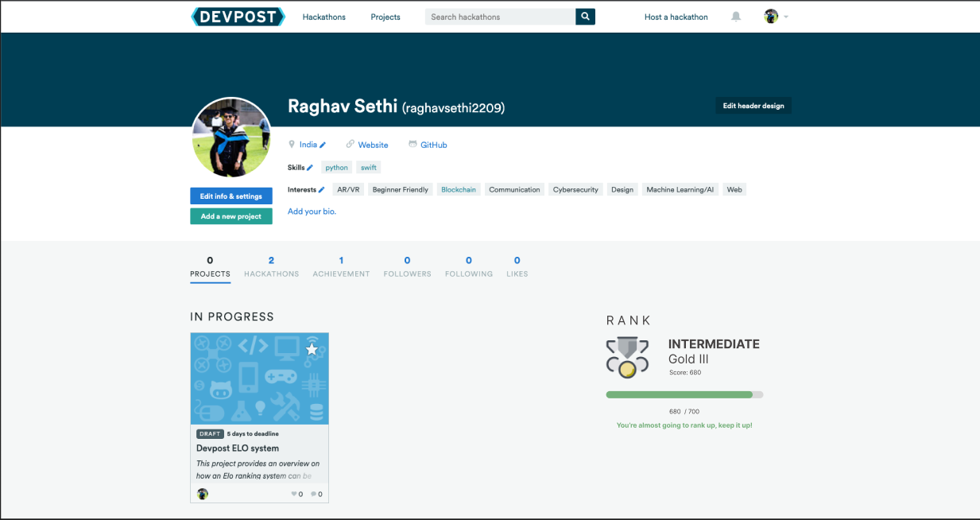Screen dimensions: 980x520
Task: Click the DRAFT badge on project card
Action: point(210,434)
